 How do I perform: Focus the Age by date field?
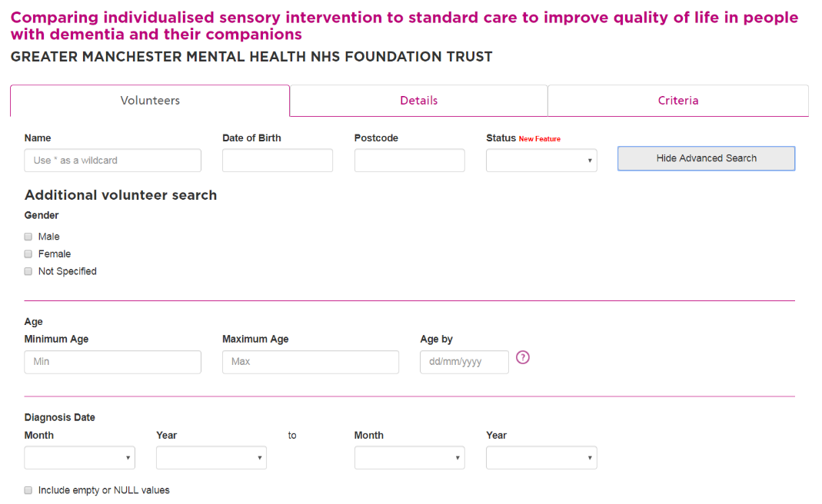coord(464,362)
